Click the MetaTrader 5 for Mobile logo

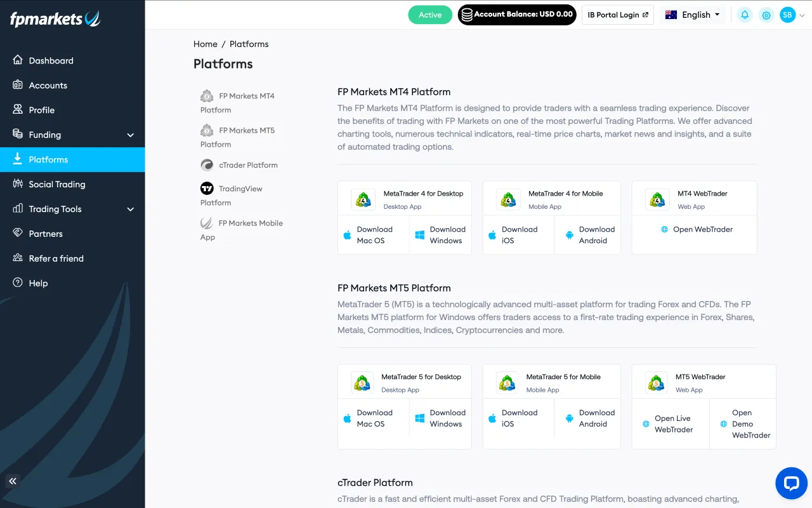point(507,382)
